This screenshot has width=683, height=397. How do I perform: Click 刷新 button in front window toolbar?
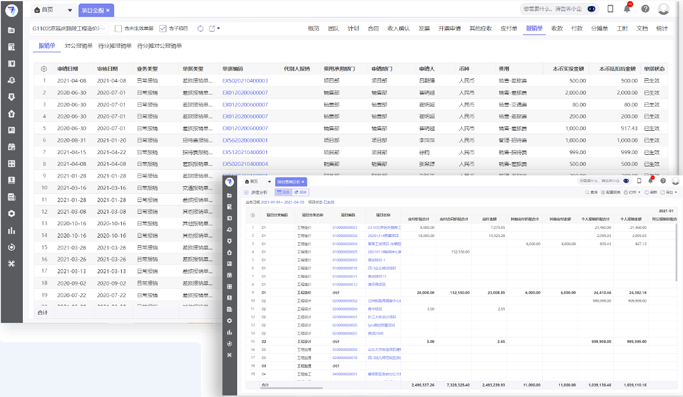point(651,192)
